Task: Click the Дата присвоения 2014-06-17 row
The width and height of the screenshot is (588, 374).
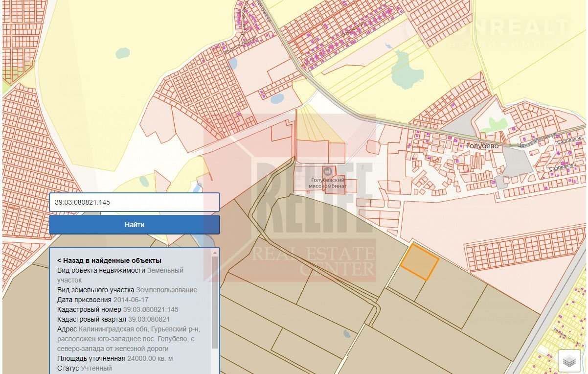Action: click(x=103, y=300)
